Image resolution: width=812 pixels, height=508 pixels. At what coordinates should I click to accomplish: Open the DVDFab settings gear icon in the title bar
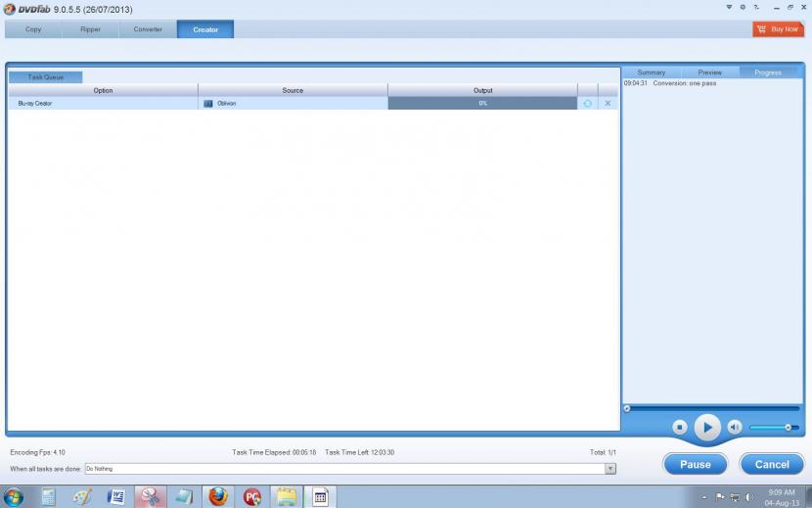(x=743, y=8)
